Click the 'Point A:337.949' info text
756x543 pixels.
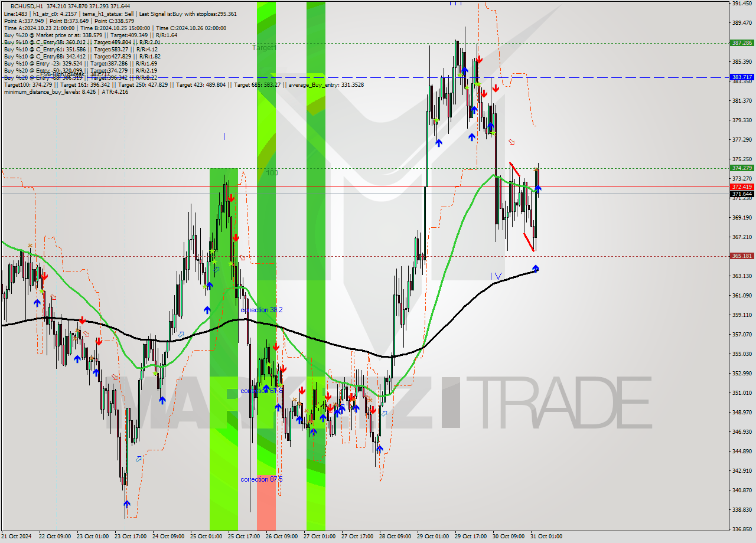[x=24, y=21]
